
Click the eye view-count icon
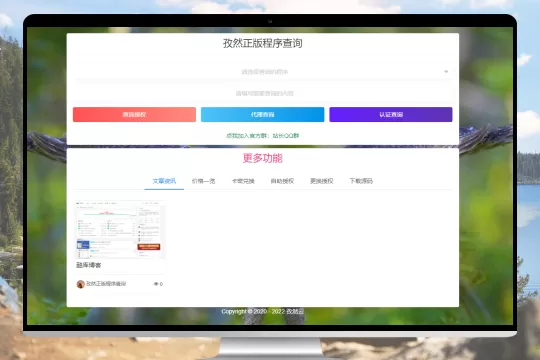point(156,284)
